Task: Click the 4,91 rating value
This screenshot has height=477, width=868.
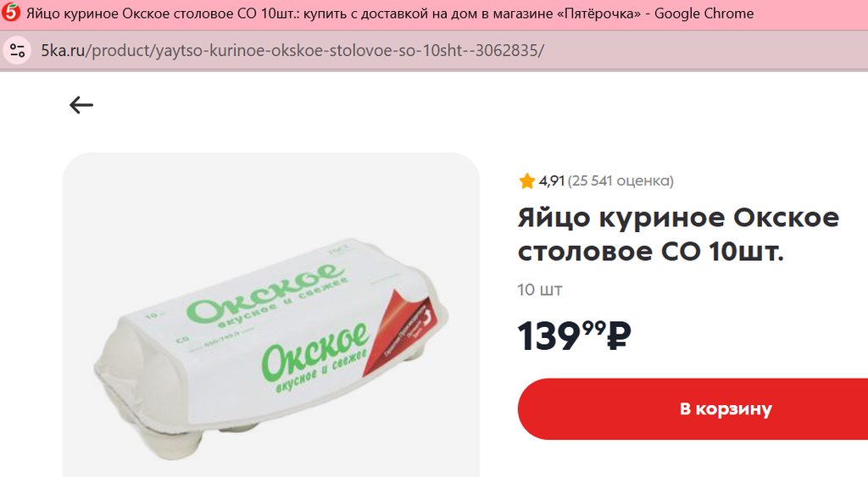Action: pos(551,181)
